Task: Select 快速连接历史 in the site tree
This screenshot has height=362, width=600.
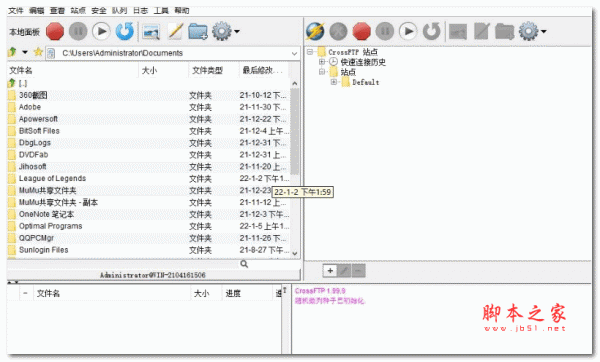Action: click(x=363, y=62)
